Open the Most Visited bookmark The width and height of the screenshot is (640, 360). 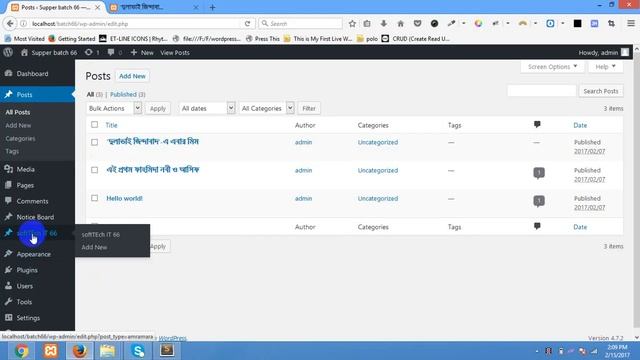24,39
